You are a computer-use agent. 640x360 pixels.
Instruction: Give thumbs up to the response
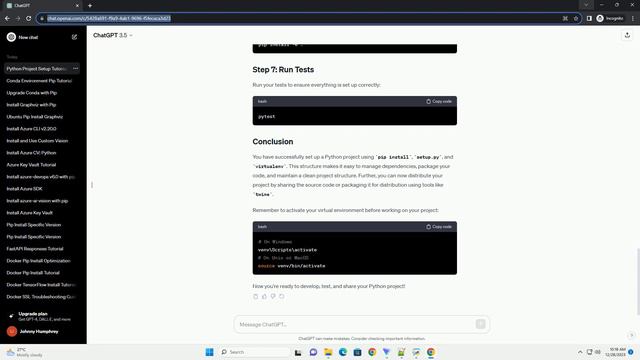click(x=264, y=296)
